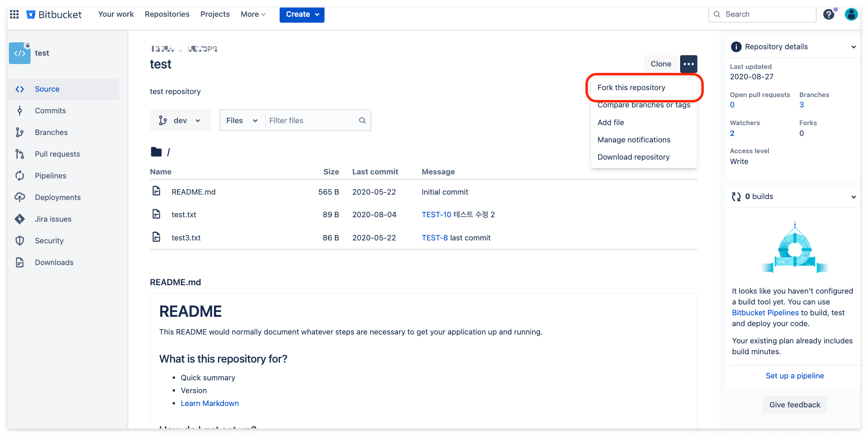Click the Search input field
Screen dimensions: 868x436
pos(762,14)
